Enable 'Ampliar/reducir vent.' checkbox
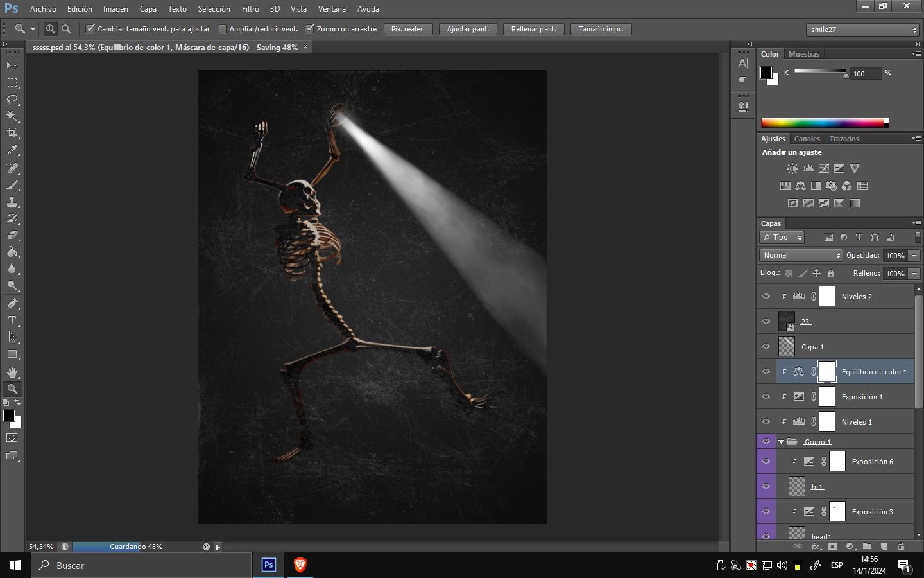This screenshot has height=578, width=924. coord(222,29)
